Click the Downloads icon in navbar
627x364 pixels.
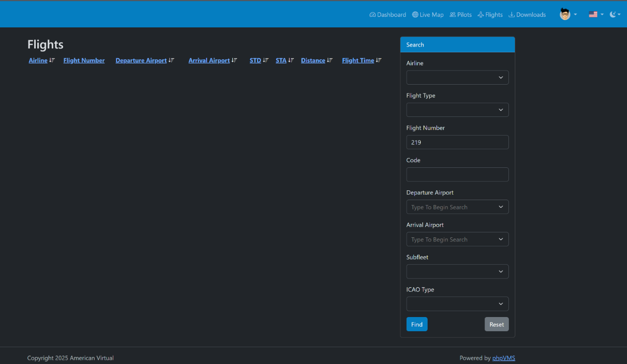(511, 15)
